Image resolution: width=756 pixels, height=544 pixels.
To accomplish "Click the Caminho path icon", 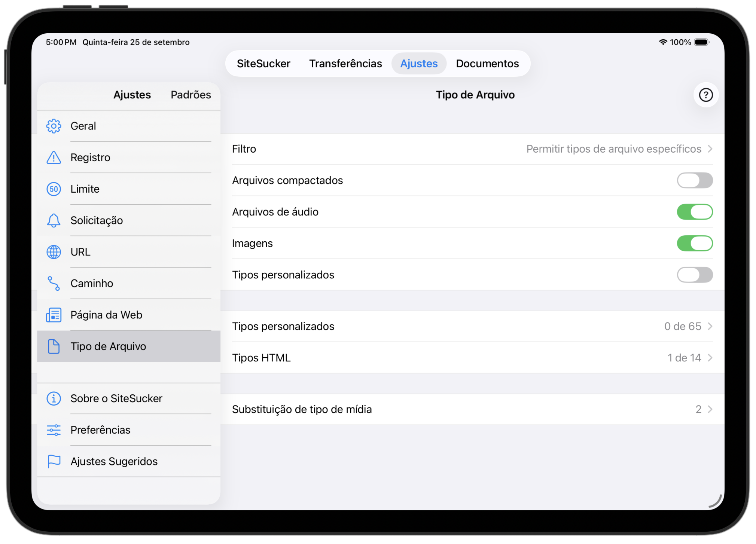I will point(54,283).
